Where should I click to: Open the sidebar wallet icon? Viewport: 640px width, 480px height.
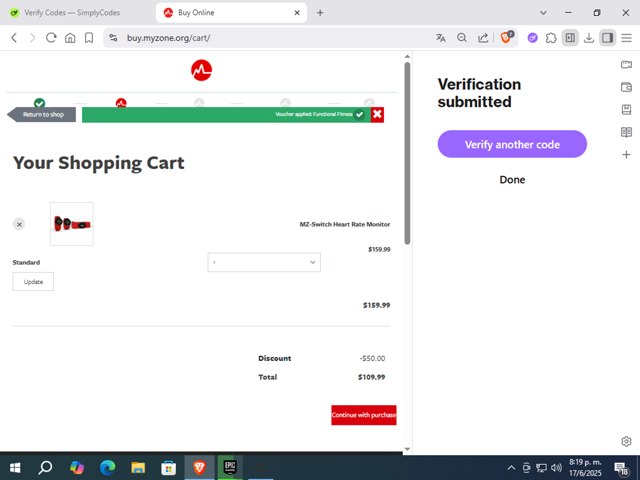(x=626, y=87)
